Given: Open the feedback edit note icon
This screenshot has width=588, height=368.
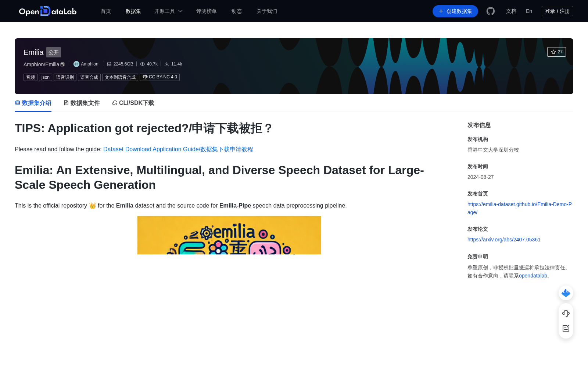Looking at the screenshot, I should coord(566,328).
